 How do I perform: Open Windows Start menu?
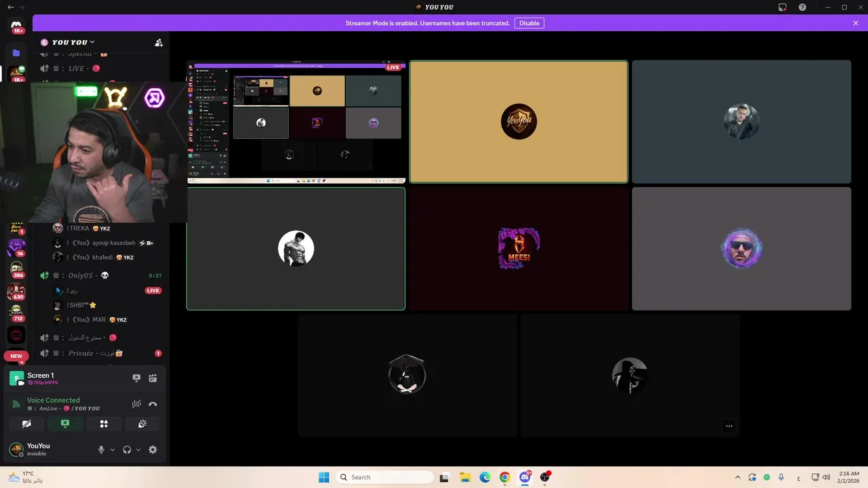tap(324, 477)
